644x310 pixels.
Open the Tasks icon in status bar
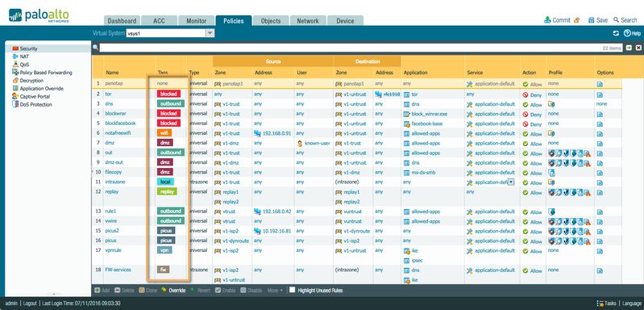[x=600, y=304]
